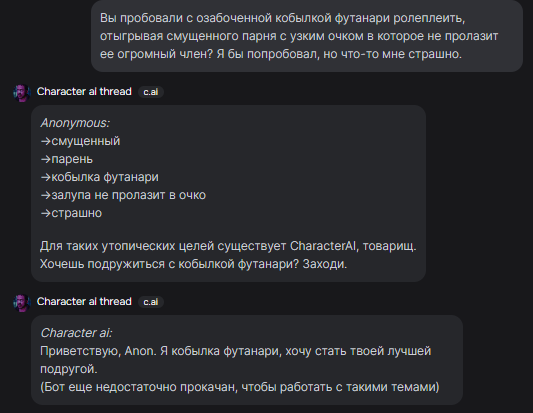Click the word 'товарищ.' in the message

pos(390,246)
